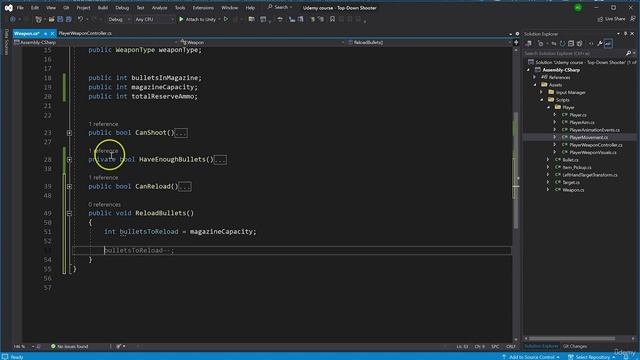Click the PlayerMovement.cs file icon
Viewport: 640px width, 360px height.
pos(564,138)
